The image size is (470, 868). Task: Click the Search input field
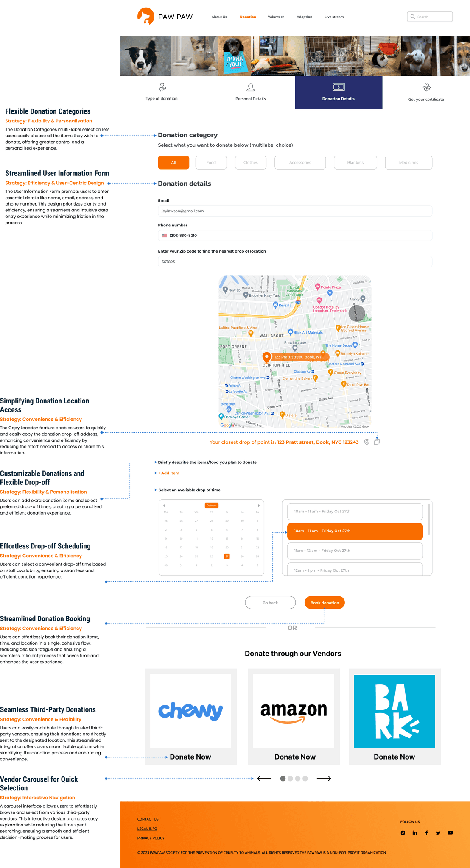point(430,17)
